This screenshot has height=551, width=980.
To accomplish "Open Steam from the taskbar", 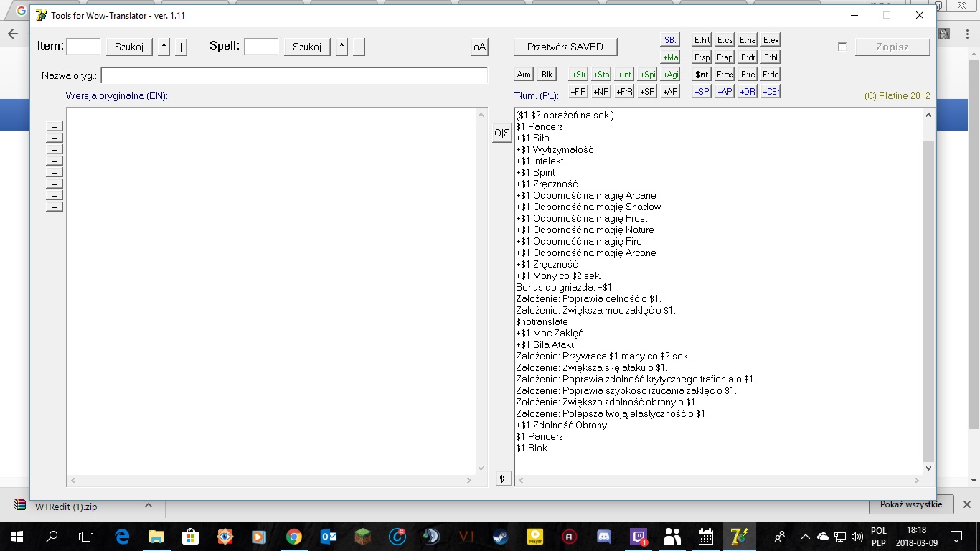I will point(499,536).
